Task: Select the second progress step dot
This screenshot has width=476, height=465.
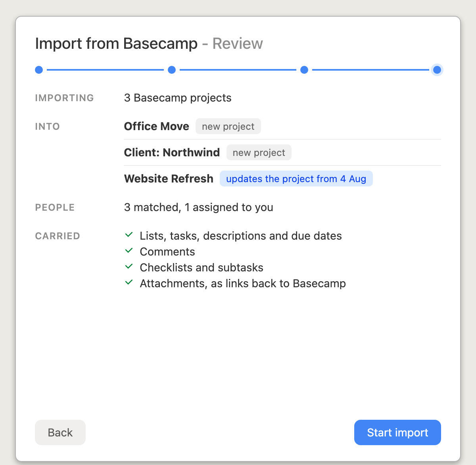Action: pyautogui.click(x=172, y=70)
